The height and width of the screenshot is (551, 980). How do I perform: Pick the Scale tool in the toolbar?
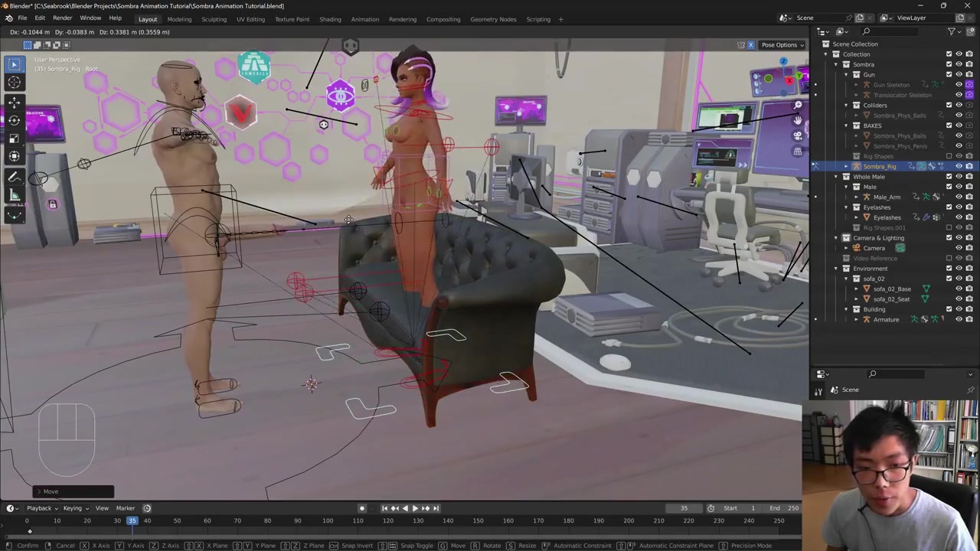pos(14,139)
